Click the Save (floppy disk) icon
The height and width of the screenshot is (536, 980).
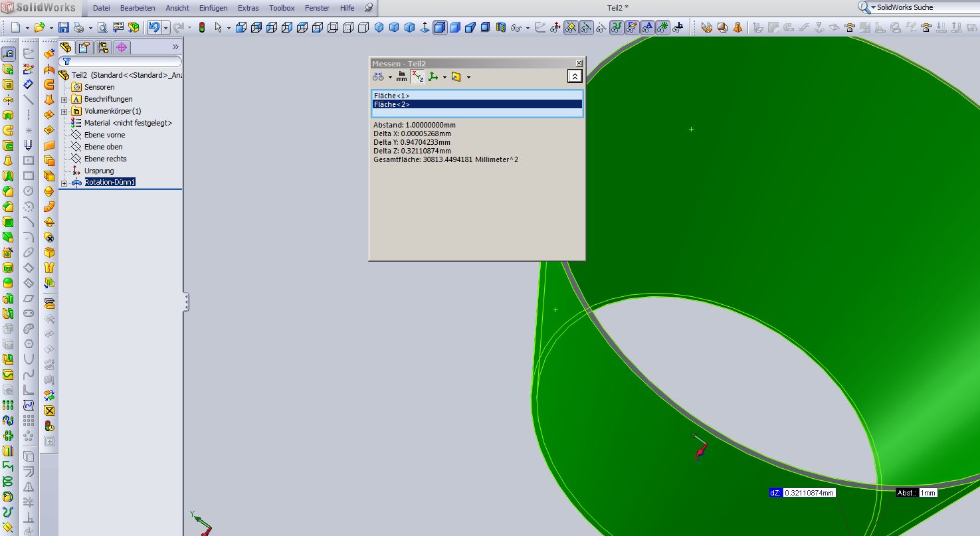tap(64, 27)
